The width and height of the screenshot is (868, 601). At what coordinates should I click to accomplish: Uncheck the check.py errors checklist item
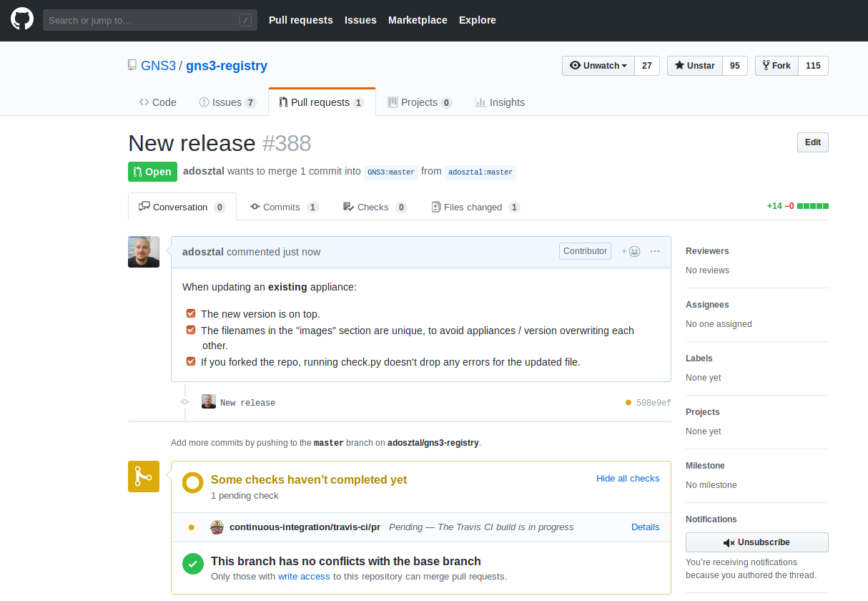pos(191,361)
